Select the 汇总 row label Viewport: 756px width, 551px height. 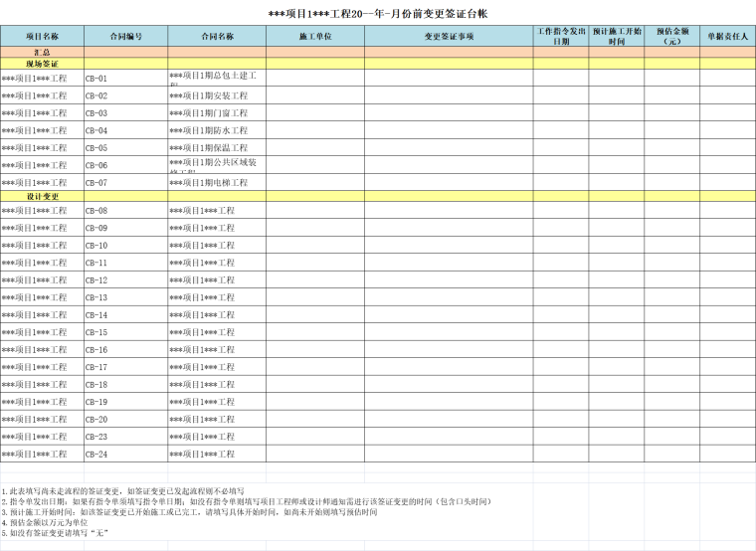(42, 52)
